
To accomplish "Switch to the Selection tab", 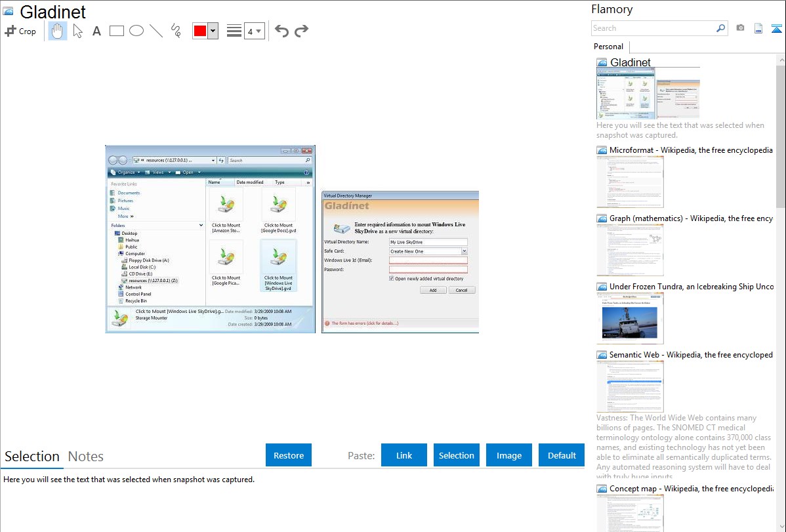I will (32, 457).
